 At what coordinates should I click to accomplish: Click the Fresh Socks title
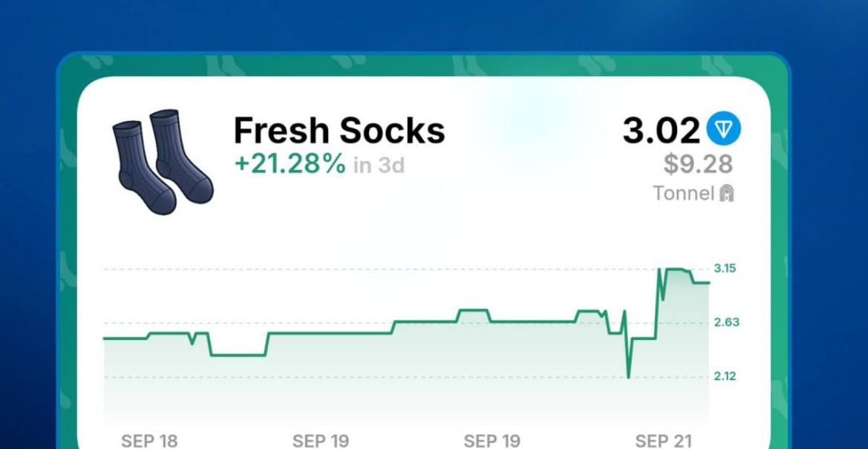click(x=339, y=130)
